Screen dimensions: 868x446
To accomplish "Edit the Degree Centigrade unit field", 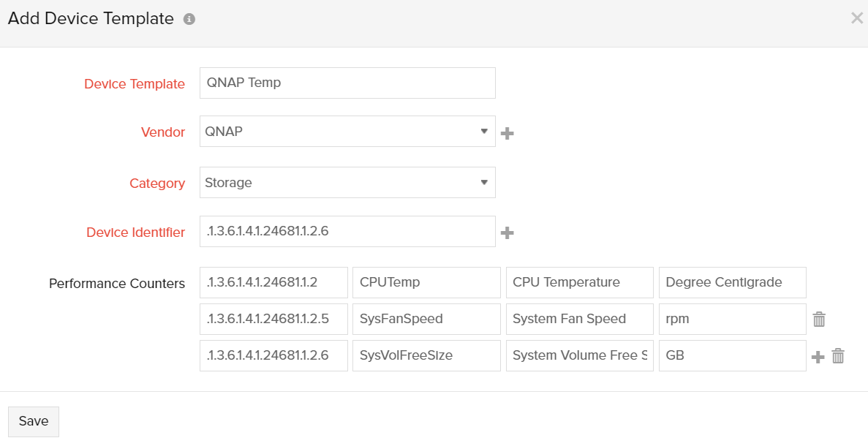I will pyautogui.click(x=732, y=282).
